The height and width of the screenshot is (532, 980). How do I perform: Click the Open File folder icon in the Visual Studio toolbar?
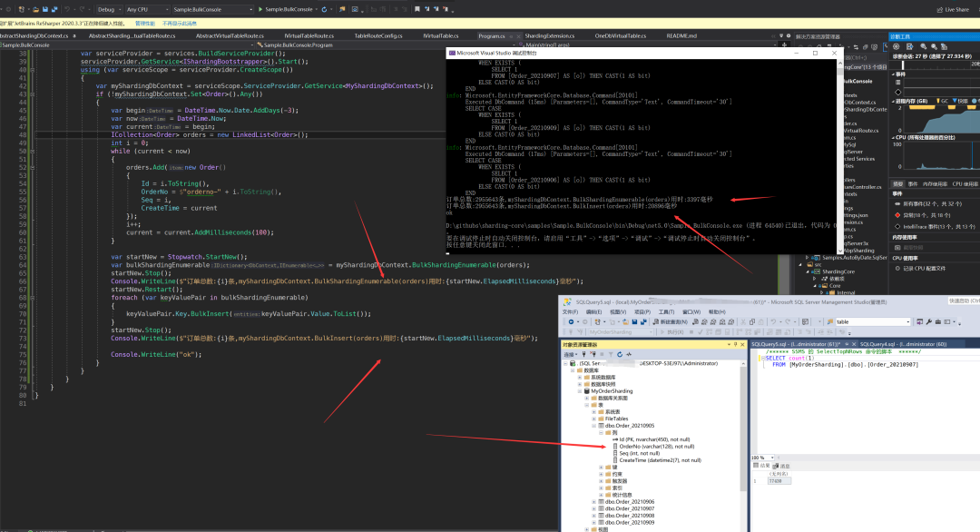point(35,9)
